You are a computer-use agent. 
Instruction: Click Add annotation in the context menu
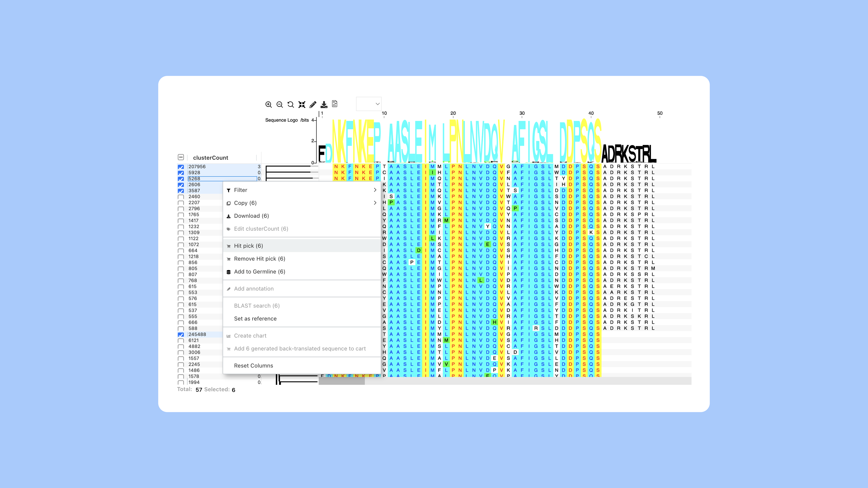[302, 289]
